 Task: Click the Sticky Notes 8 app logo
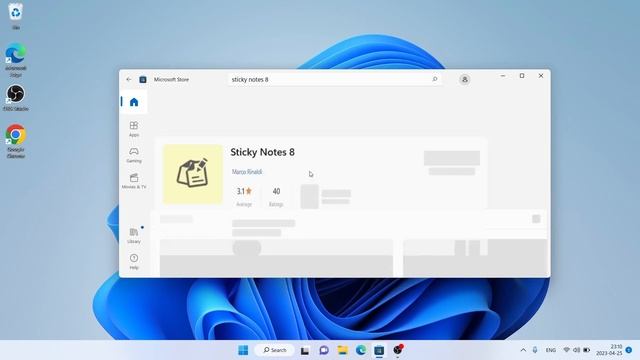(x=193, y=174)
